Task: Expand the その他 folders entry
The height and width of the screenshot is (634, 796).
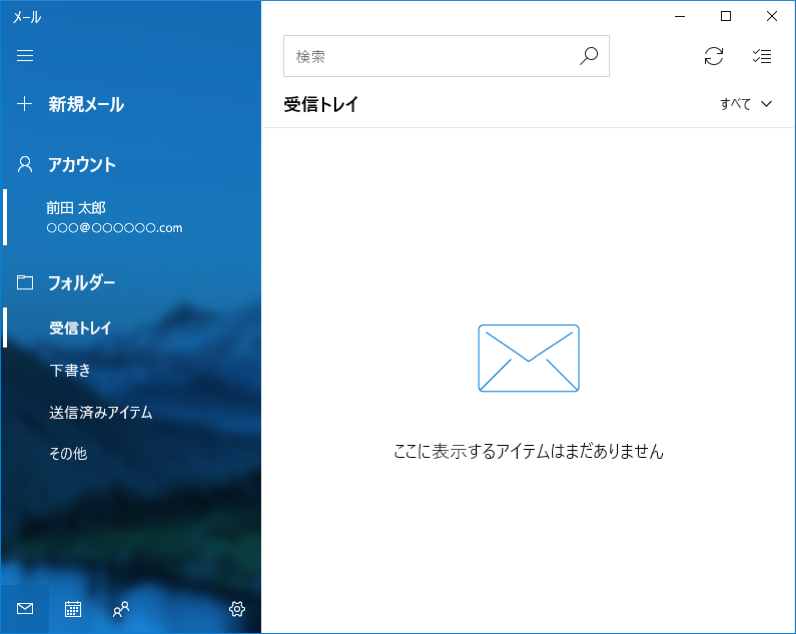Action: click(x=68, y=453)
